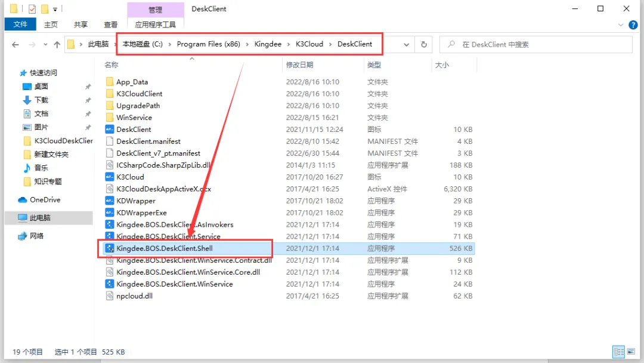This screenshot has width=644, height=363.
Task: Select Kingdee.BOS.DeskClient.WinService application icon
Action: coord(109,284)
